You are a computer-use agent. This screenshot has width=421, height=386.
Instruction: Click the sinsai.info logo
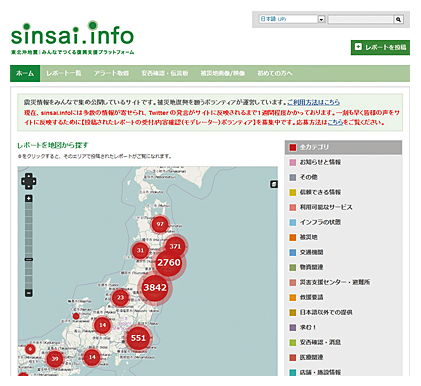pyautogui.click(x=72, y=37)
